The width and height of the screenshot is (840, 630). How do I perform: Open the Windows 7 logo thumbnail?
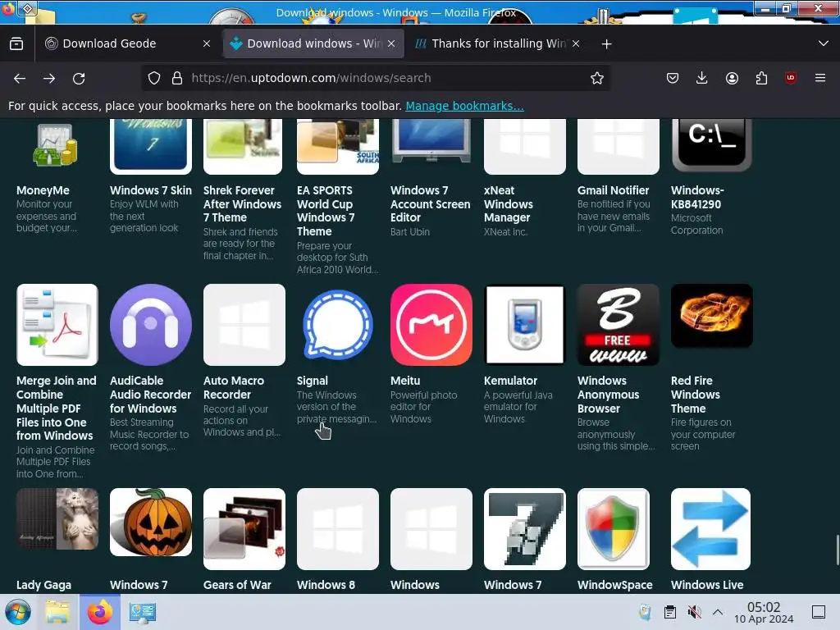524,529
